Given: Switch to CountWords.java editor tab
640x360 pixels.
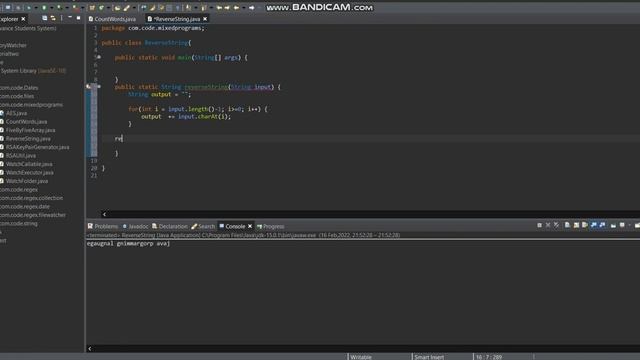Looking at the screenshot, I should click(x=112, y=19).
